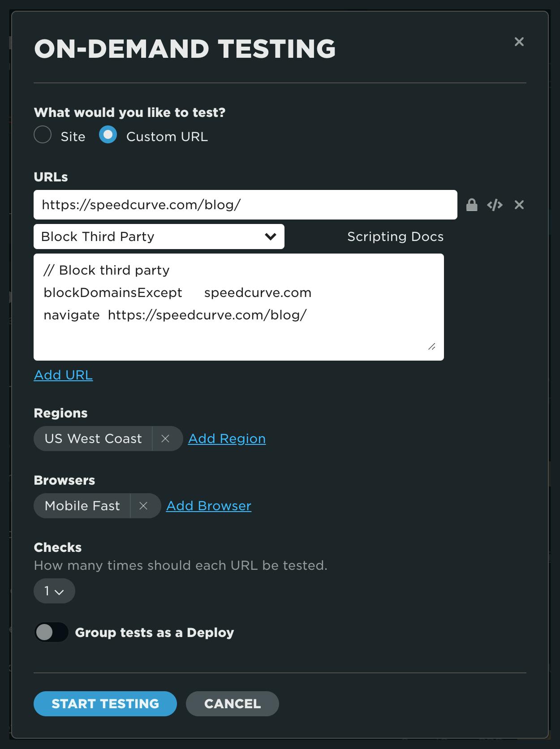Remove the speedcurve blog URL entry

(x=519, y=205)
